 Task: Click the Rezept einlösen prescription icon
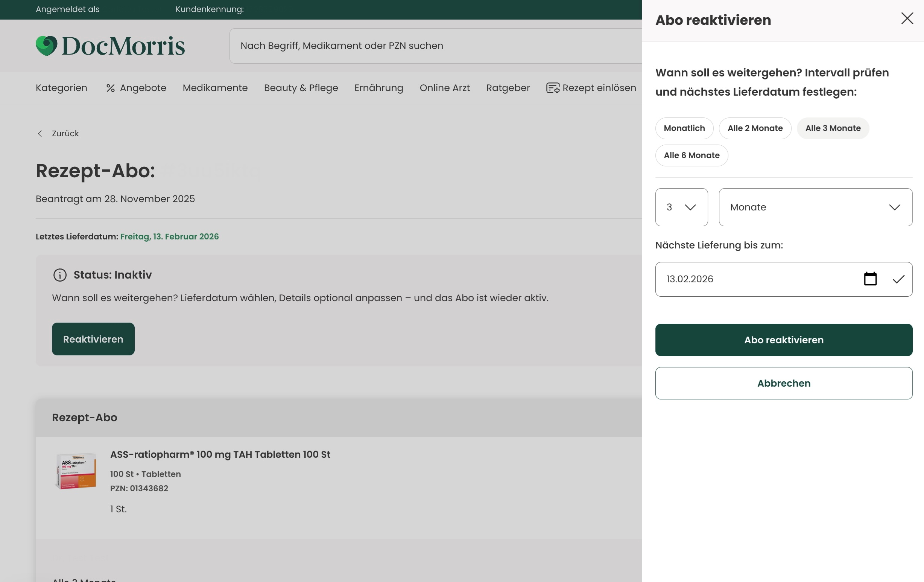pyautogui.click(x=553, y=88)
